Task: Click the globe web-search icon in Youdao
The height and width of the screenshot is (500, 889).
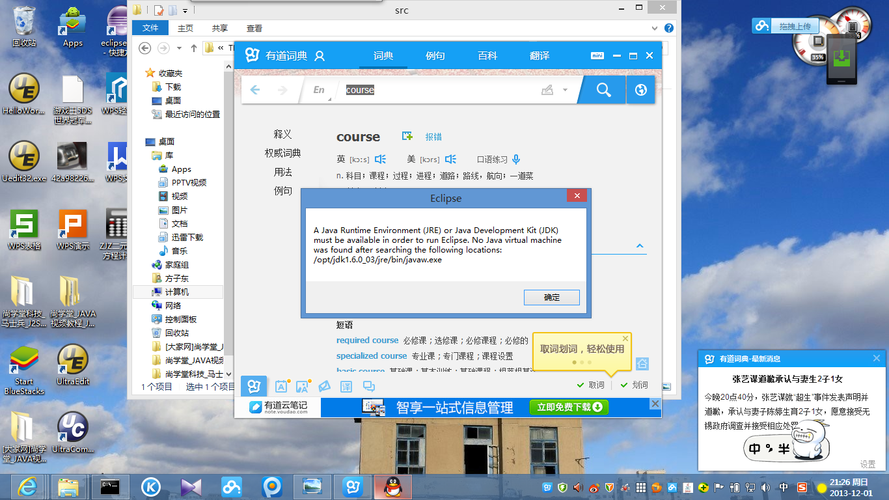Action: 641,90
